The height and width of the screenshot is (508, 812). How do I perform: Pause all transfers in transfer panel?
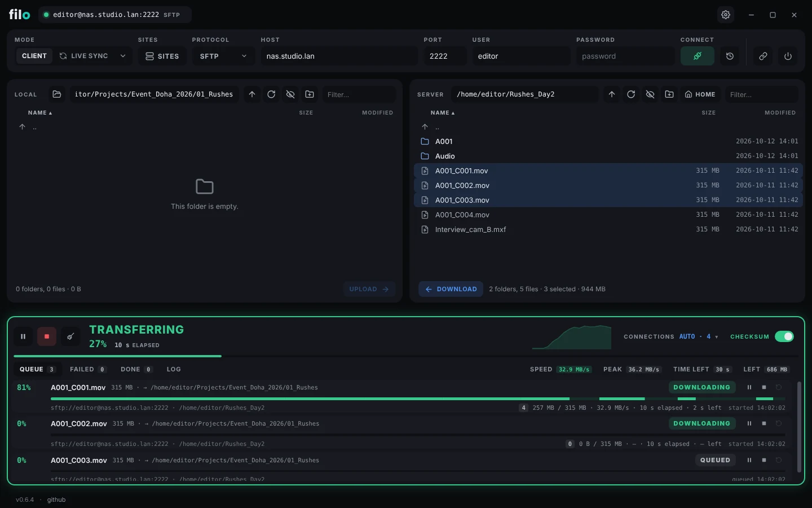point(23,336)
